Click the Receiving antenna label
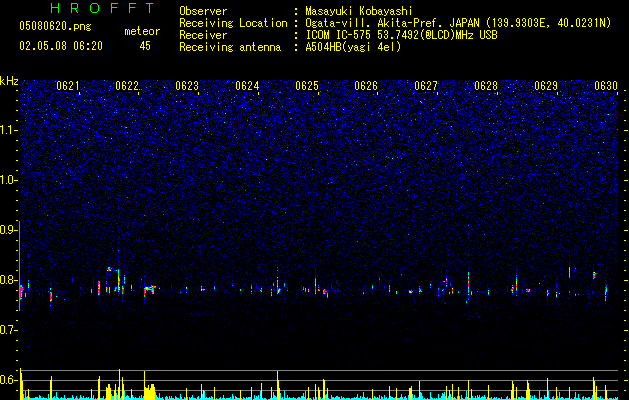This screenshot has width=629, height=400. click(x=230, y=47)
